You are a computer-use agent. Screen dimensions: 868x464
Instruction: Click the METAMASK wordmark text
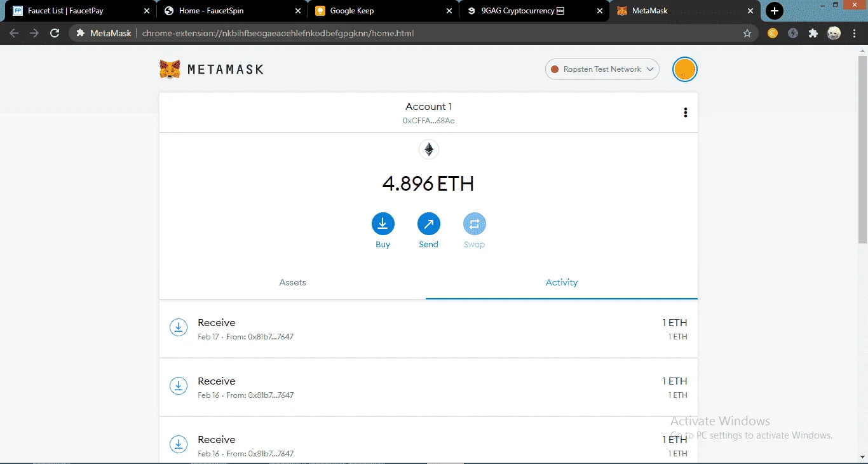[x=226, y=69]
